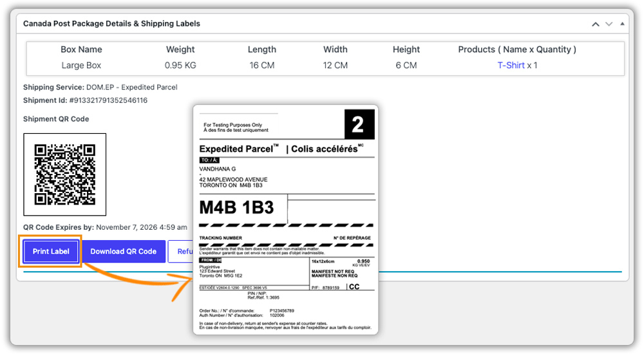Click the Length column header
This screenshot has width=644, height=356.
pyautogui.click(x=262, y=50)
